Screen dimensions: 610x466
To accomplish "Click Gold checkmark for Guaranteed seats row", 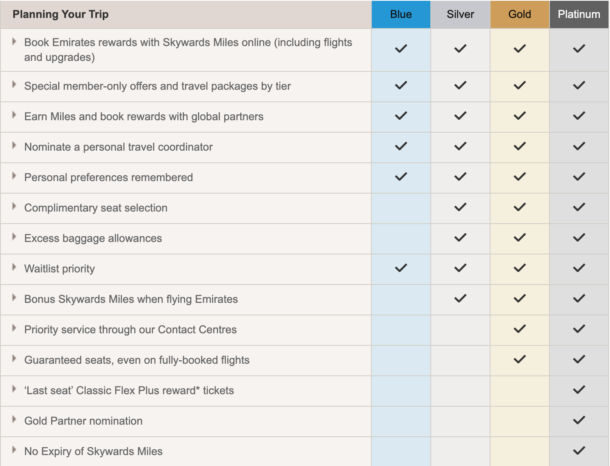I will coord(519,359).
